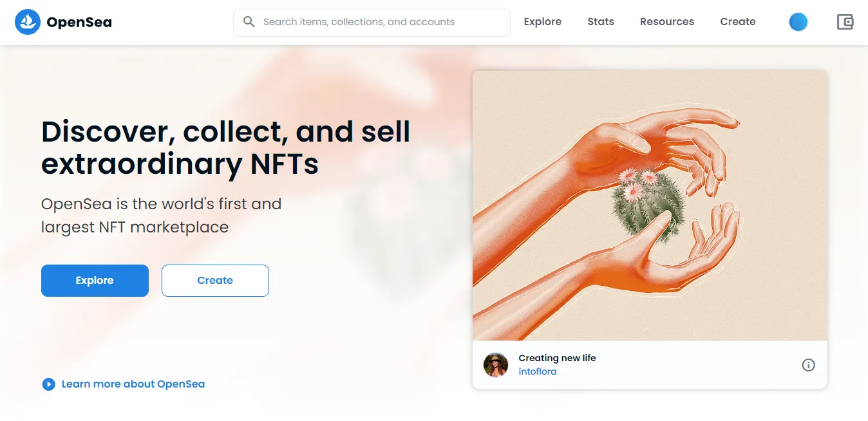Screen dimensions: 868x421
Task: Open the Resources navigation menu item
Action: click(667, 22)
